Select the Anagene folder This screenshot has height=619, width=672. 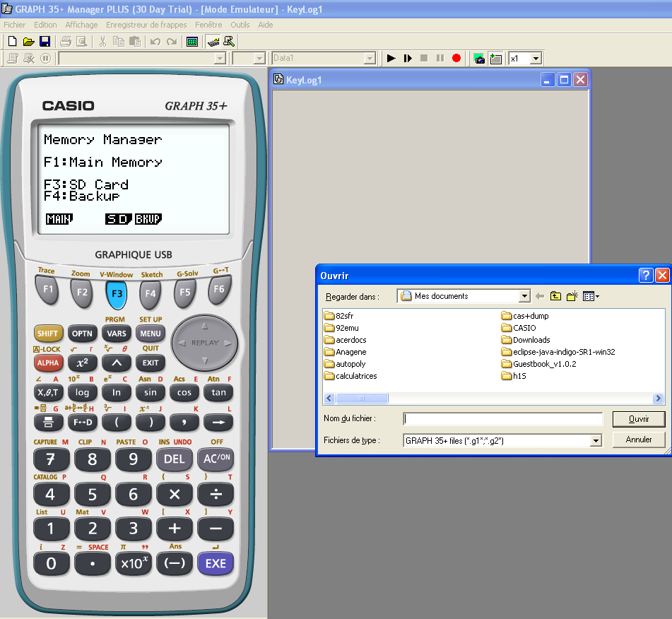pyautogui.click(x=346, y=352)
